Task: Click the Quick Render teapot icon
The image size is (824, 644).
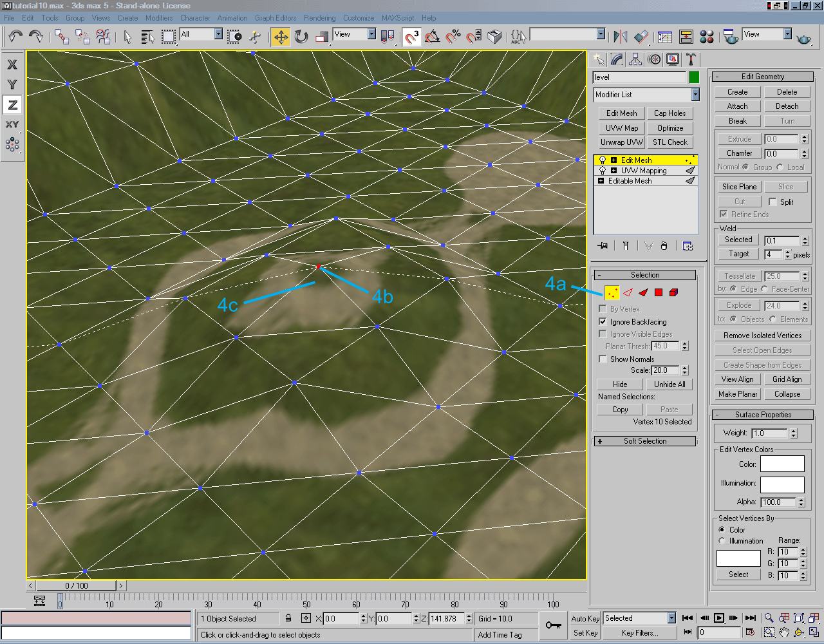Action: click(x=804, y=37)
